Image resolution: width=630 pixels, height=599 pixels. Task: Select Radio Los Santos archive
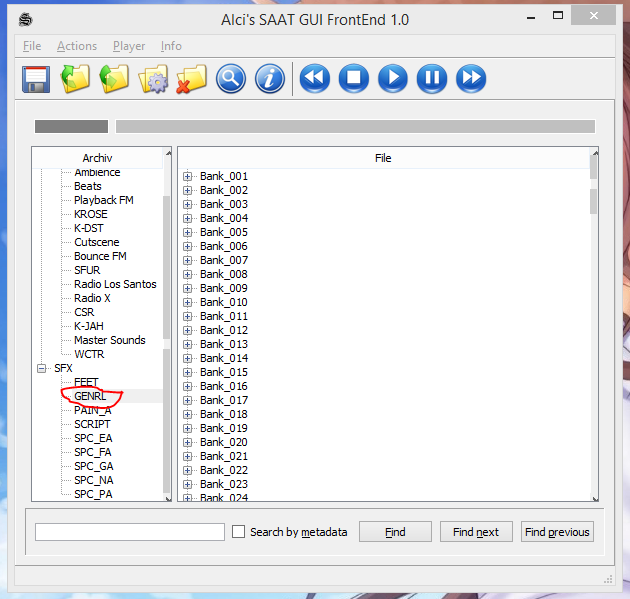pyautogui.click(x=115, y=284)
